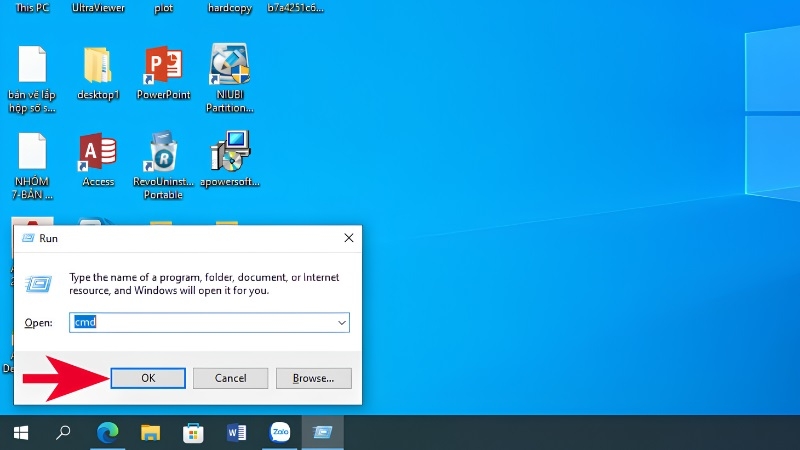Select the desktop1 folder icon
The height and width of the screenshot is (450, 800).
coord(98,72)
